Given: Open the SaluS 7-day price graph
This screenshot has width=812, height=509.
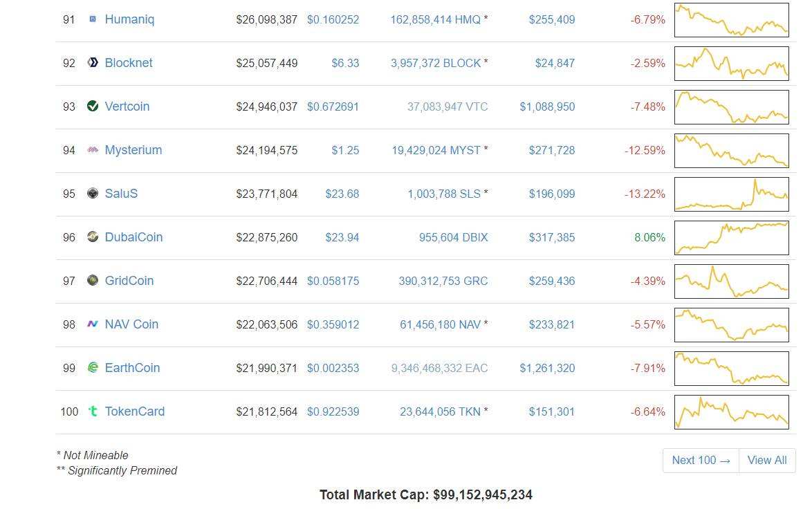Looking at the screenshot, I should pos(732,194).
